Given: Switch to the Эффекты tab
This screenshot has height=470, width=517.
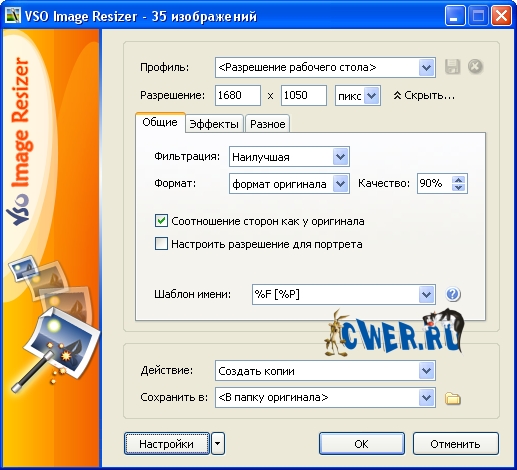Looking at the screenshot, I should (214, 124).
